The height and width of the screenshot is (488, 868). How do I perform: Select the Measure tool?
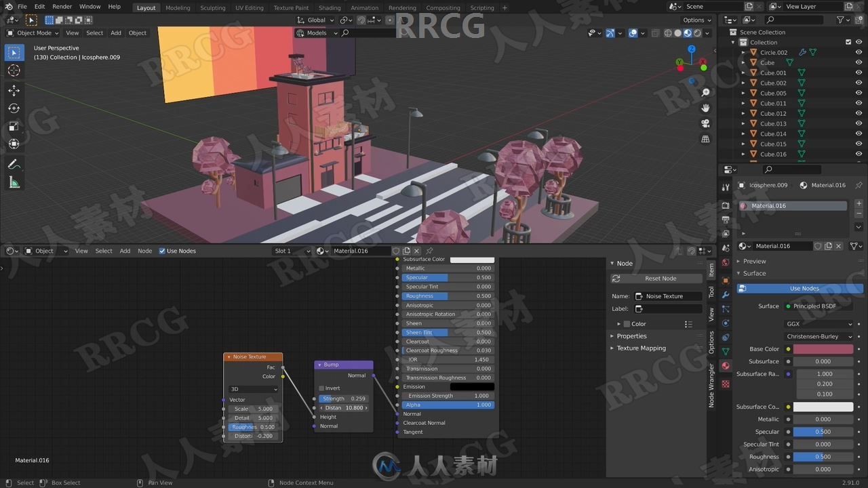coord(14,182)
